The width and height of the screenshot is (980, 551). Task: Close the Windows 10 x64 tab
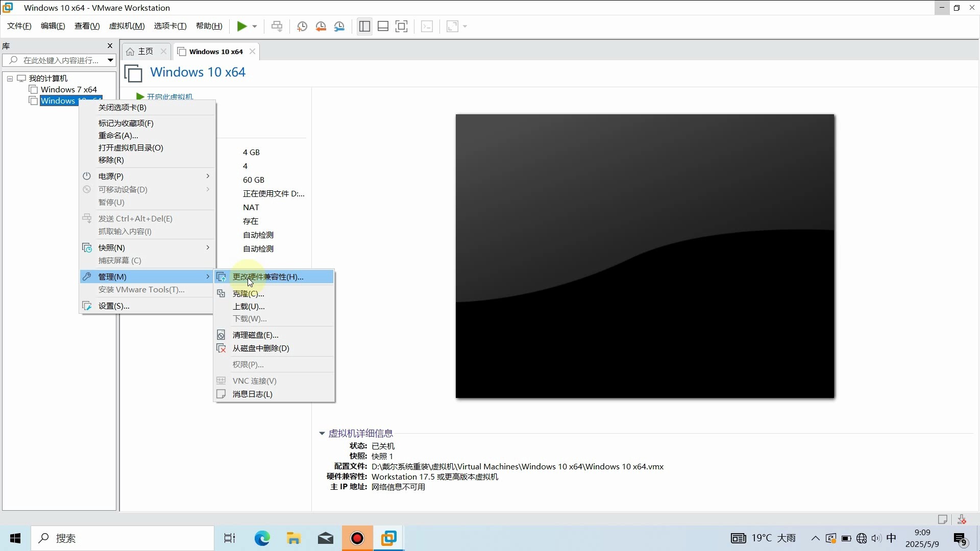click(x=252, y=52)
